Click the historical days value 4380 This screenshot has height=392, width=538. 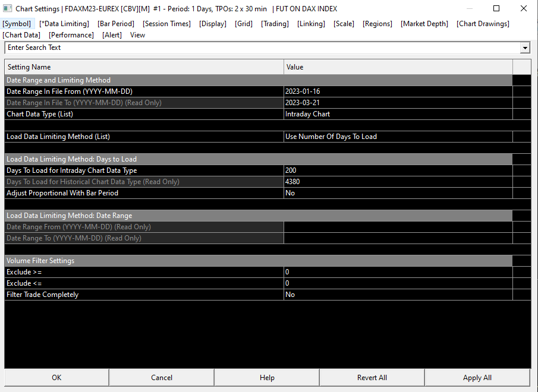tap(398, 182)
